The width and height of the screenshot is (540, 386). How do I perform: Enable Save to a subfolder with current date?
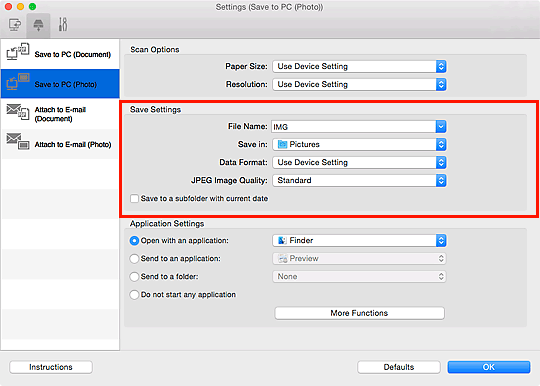(134, 199)
